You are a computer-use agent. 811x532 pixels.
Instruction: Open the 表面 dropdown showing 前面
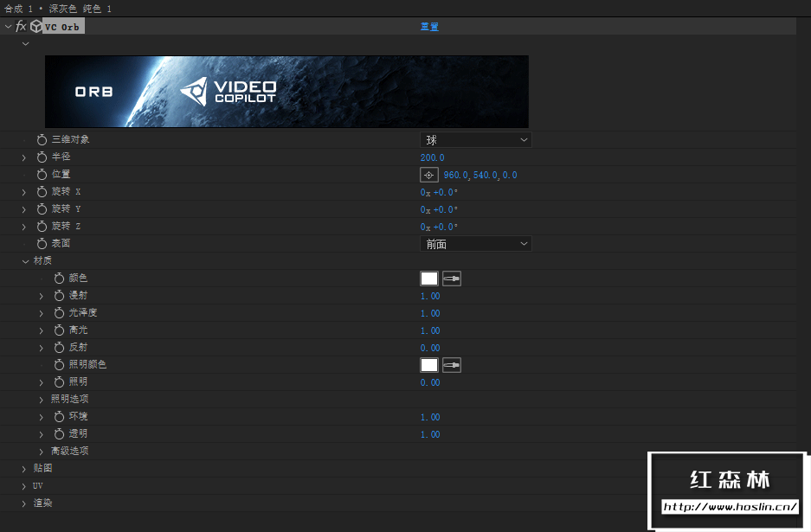(475, 244)
